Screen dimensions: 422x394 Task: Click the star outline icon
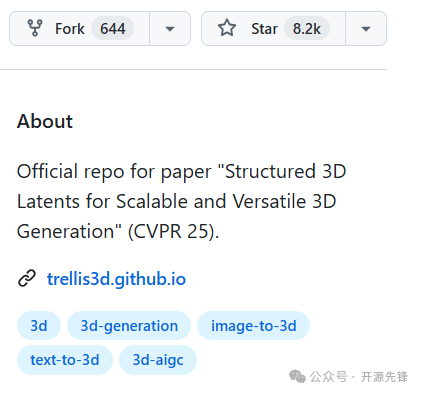click(x=227, y=28)
